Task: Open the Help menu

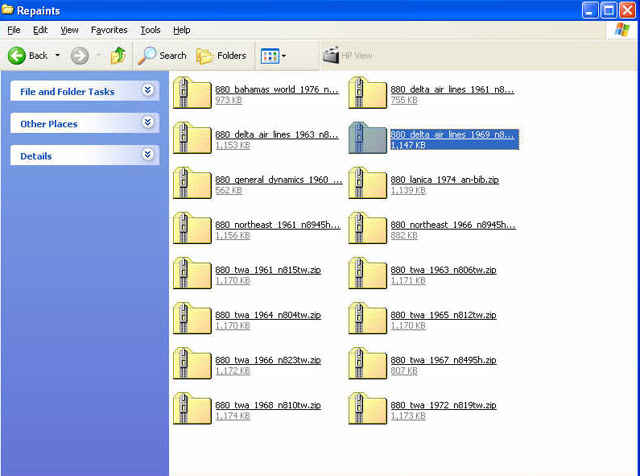Action: pyautogui.click(x=182, y=30)
